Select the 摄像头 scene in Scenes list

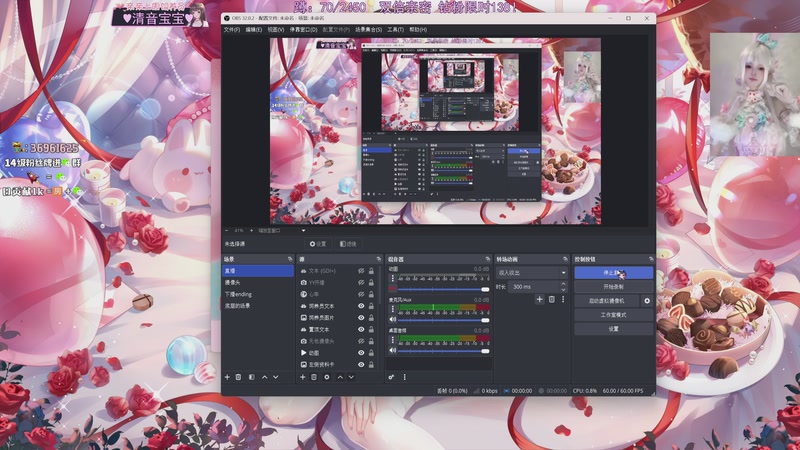pos(258,283)
